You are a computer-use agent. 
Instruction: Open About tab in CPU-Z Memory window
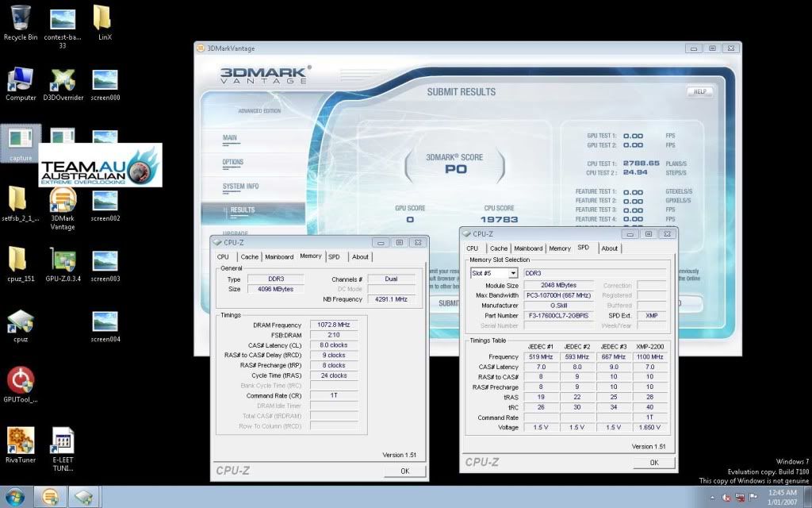(x=361, y=257)
